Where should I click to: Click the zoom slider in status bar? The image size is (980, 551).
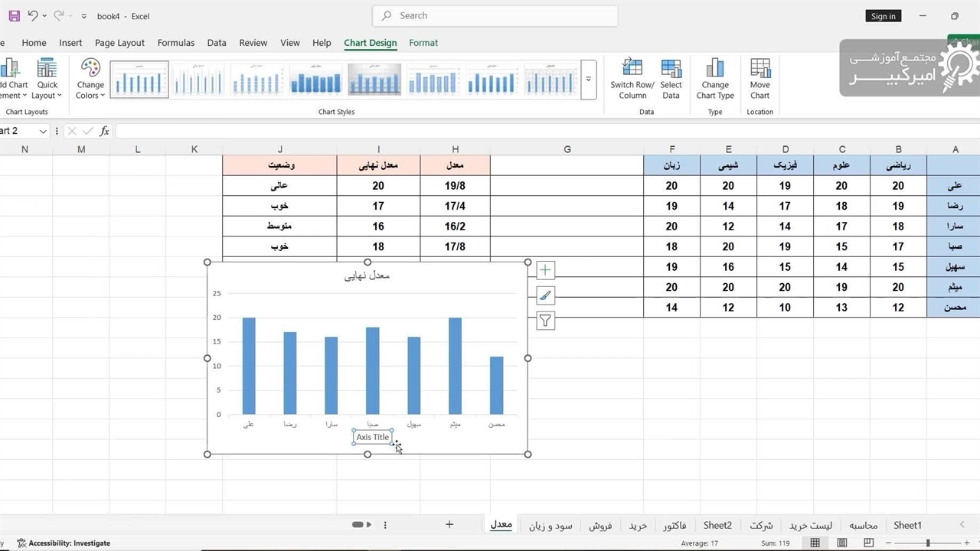(x=928, y=543)
